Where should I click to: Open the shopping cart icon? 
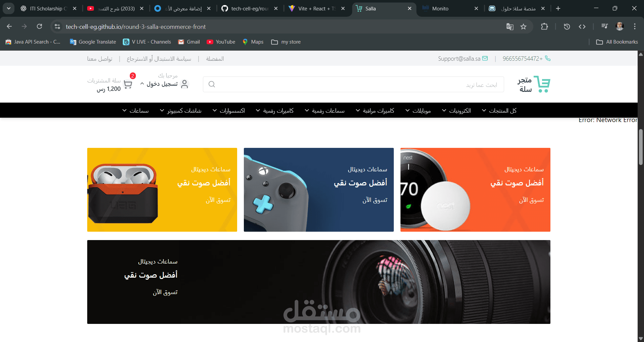click(x=128, y=84)
